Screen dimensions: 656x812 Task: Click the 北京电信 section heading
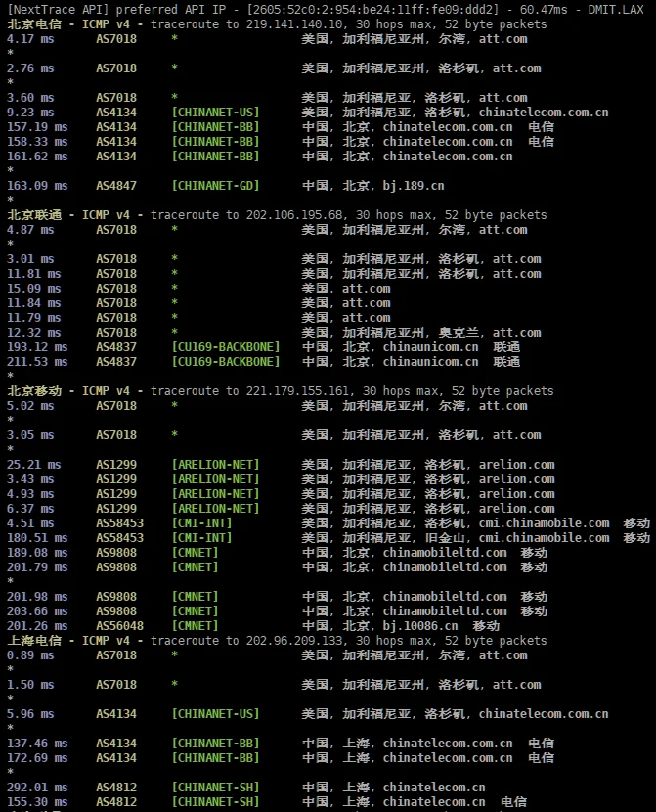coord(34,24)
